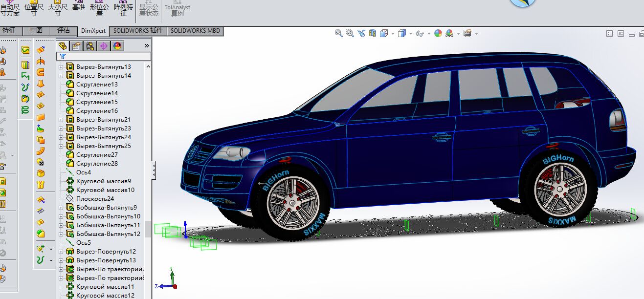Expand the Вырез-Вытянуть25 feature node
This screenshot has height=299, width=644.
pyautogui.click(x=61, y=146)
